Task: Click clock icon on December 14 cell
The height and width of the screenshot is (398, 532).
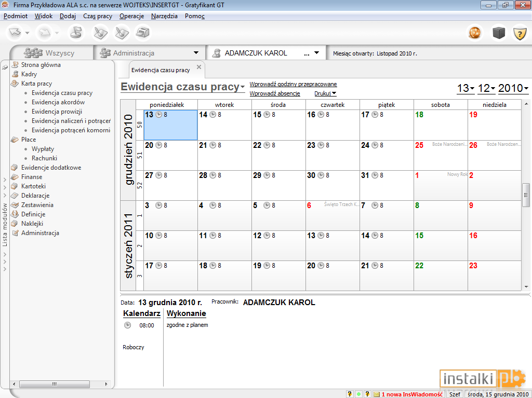Action: [x=212, y=115]
